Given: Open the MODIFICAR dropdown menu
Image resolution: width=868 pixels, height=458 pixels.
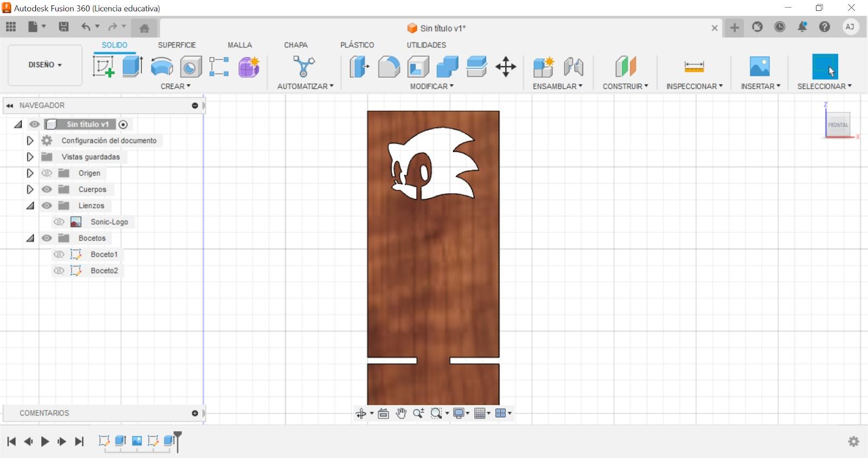Looking at the screenshot, I should (x=432, y=86).
